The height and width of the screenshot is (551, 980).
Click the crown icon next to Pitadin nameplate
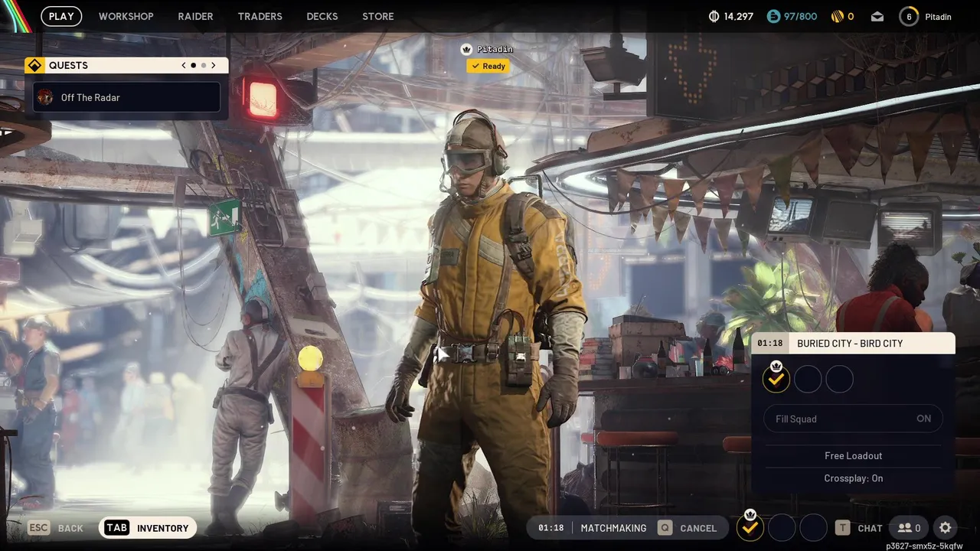tap(466, 49)
